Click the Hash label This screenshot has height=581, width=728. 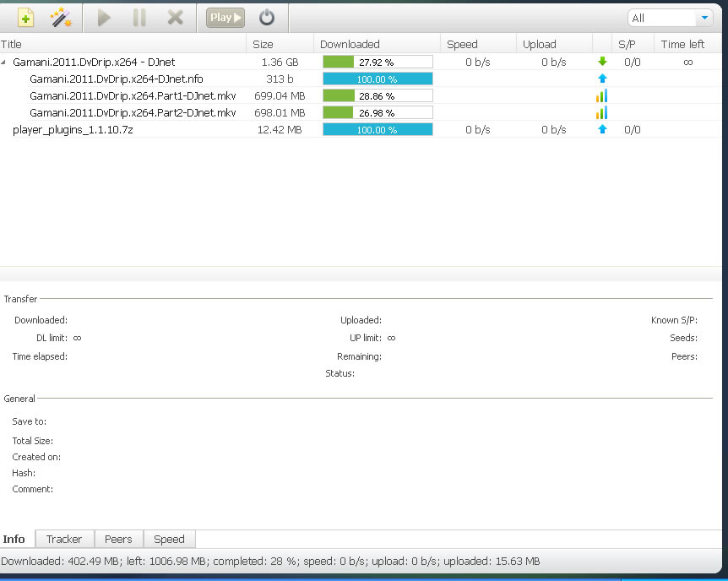point(24,473)
